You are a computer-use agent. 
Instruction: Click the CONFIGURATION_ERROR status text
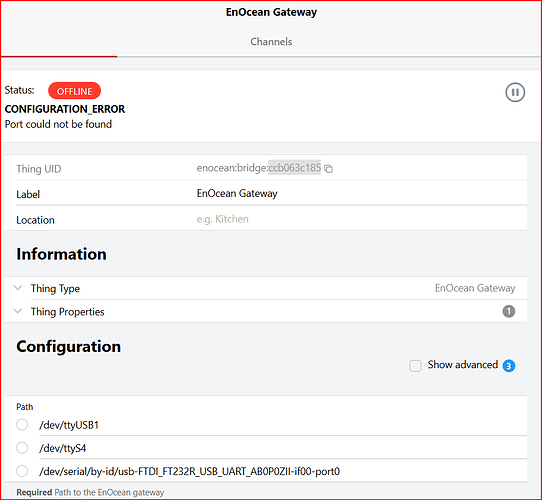[65, 109]
